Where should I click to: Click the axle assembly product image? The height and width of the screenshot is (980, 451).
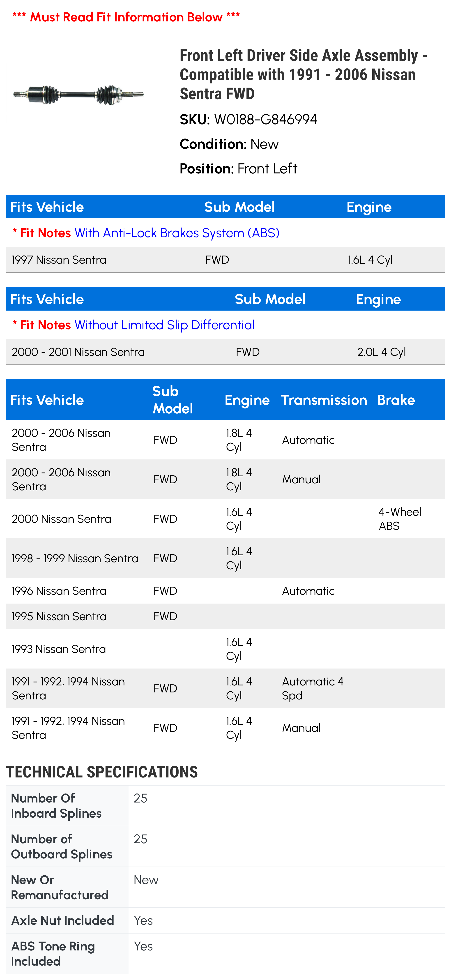pos(78,94)
